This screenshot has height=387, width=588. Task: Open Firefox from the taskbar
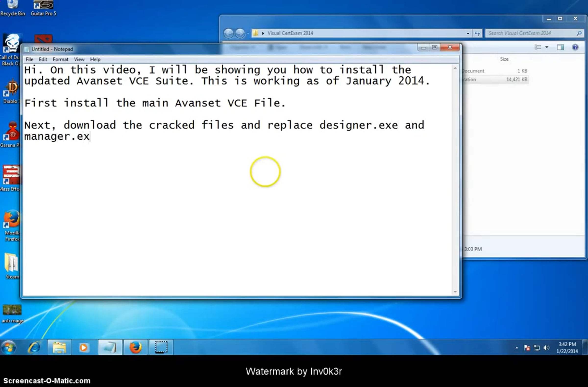click(135, 348)
